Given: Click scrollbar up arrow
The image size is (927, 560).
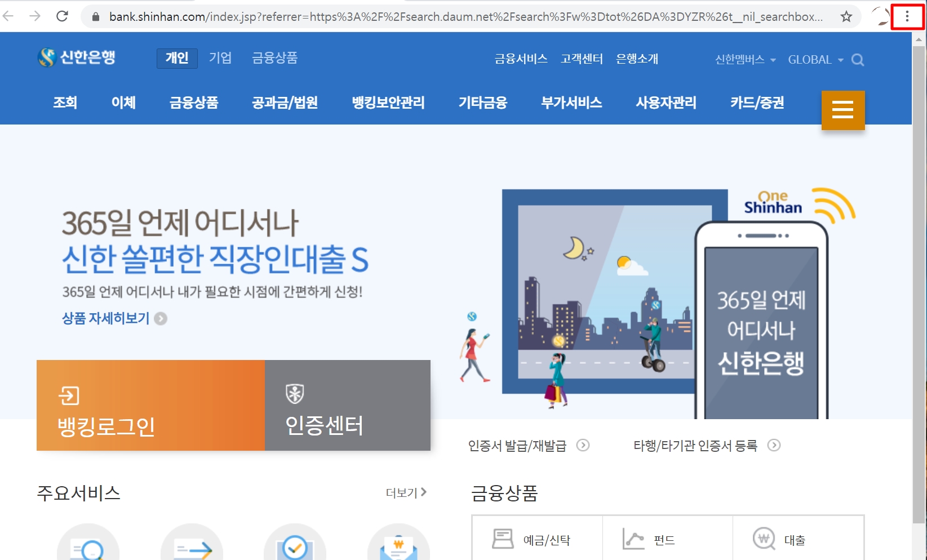Looking at the screenshot, I should 919,39.
